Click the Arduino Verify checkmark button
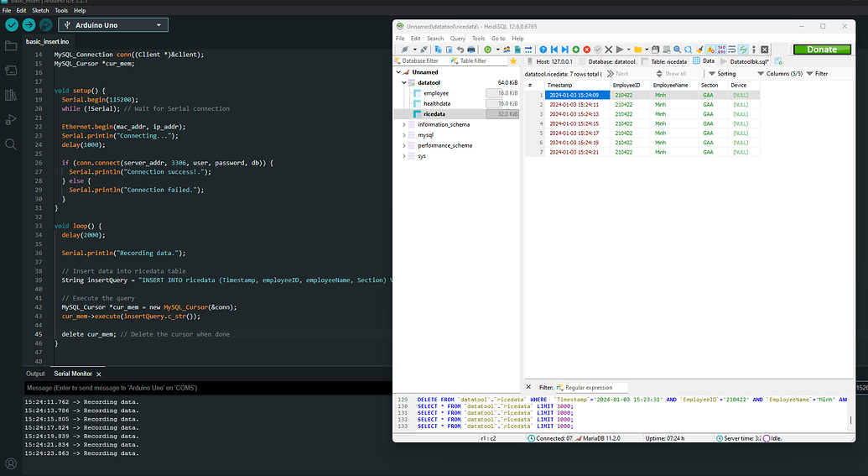Viewport: 868px width, 476px height. pyautogui.click(x=12, y=25)
